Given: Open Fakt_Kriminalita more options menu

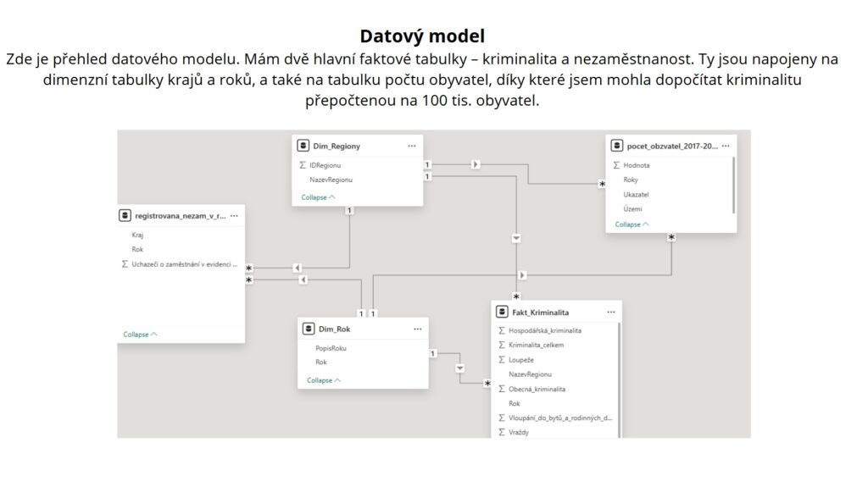Looking at the screenshot, I should click(611, 313).
